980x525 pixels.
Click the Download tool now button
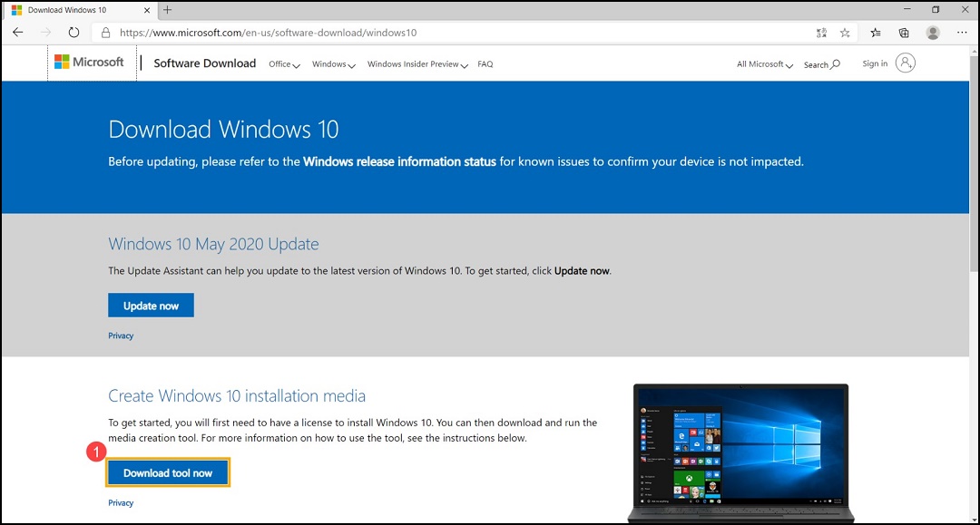click(168, 472)
